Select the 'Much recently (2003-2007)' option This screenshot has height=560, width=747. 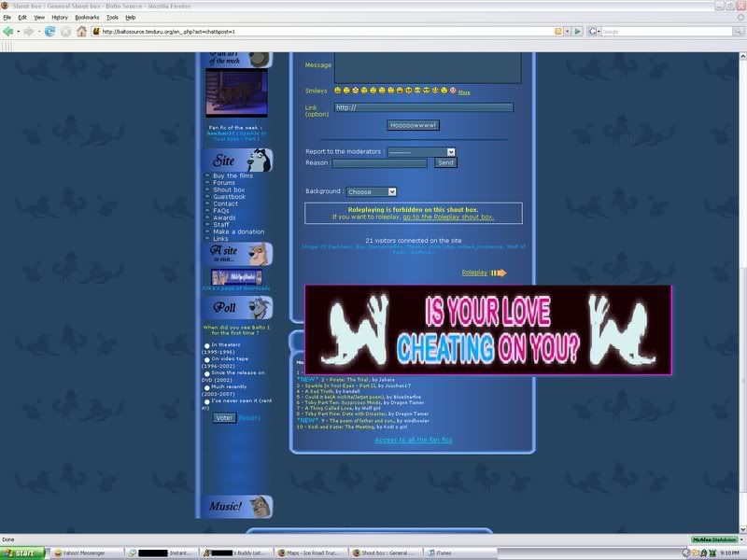(x=206, y=387)
